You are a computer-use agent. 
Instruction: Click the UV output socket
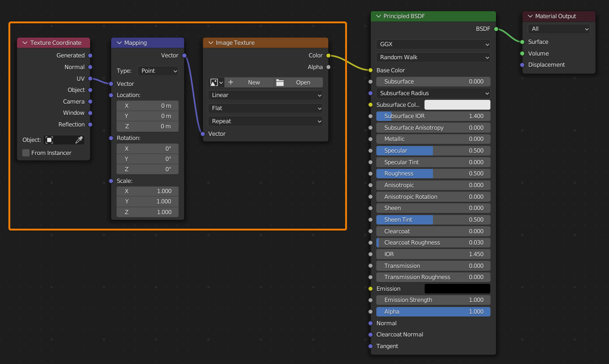(90, 78)
